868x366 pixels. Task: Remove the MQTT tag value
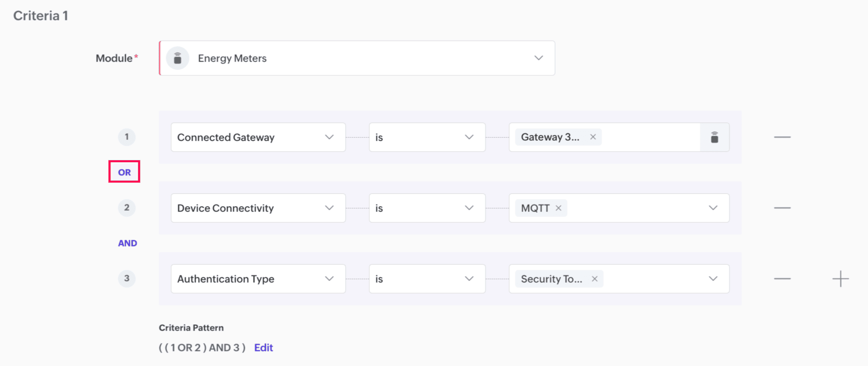559,208
